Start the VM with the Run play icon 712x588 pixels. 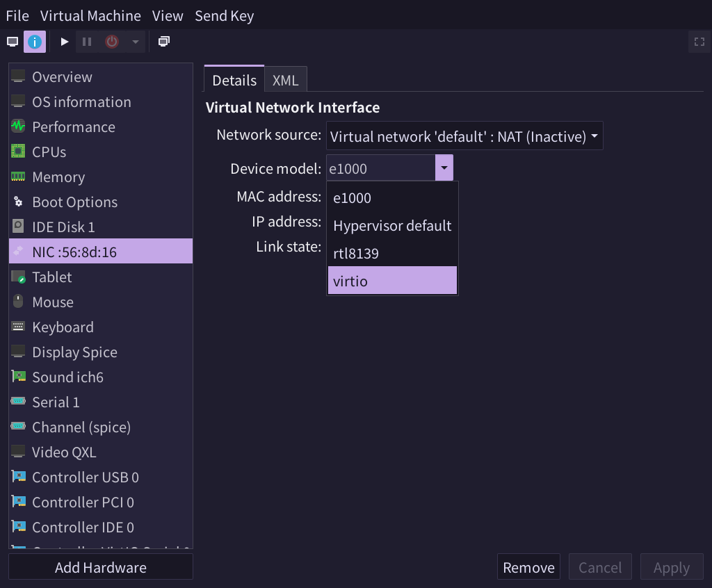click(x=63, y=41)
